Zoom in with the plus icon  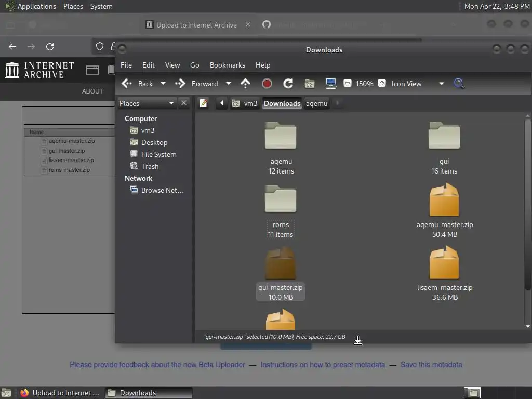pyautogui.click(x=382, y=83)
